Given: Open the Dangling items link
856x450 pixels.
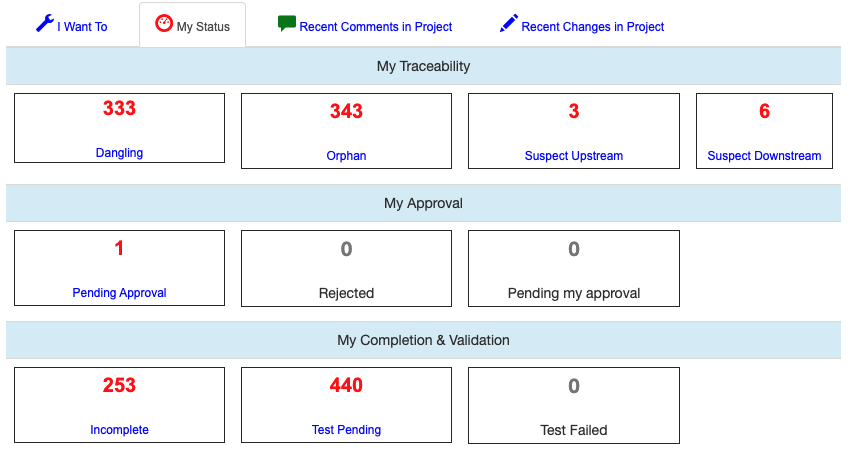Looking at the screenshot, I should point(119,153).
